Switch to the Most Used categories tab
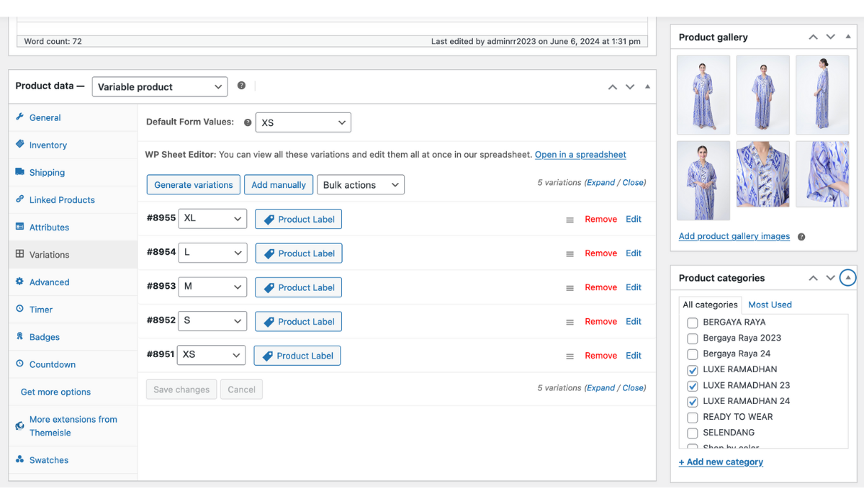This screenshot has height=504, width=864. [770, 305]
